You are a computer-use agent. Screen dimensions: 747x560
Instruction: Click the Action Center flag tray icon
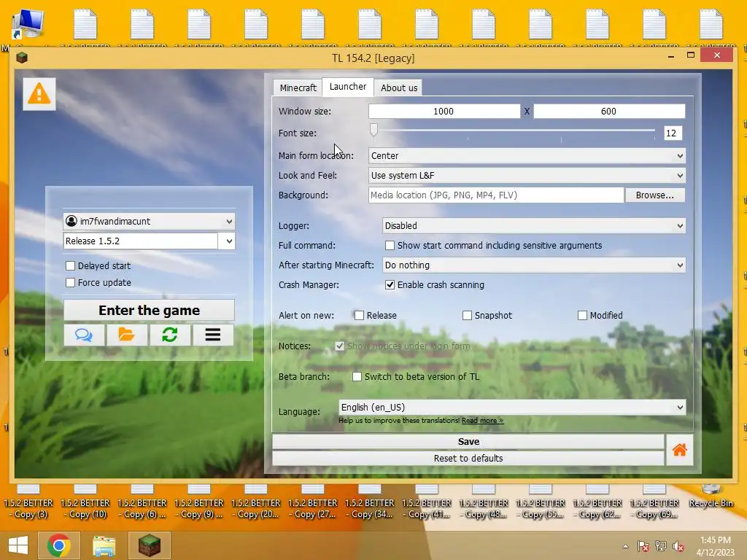coord(643,546)
